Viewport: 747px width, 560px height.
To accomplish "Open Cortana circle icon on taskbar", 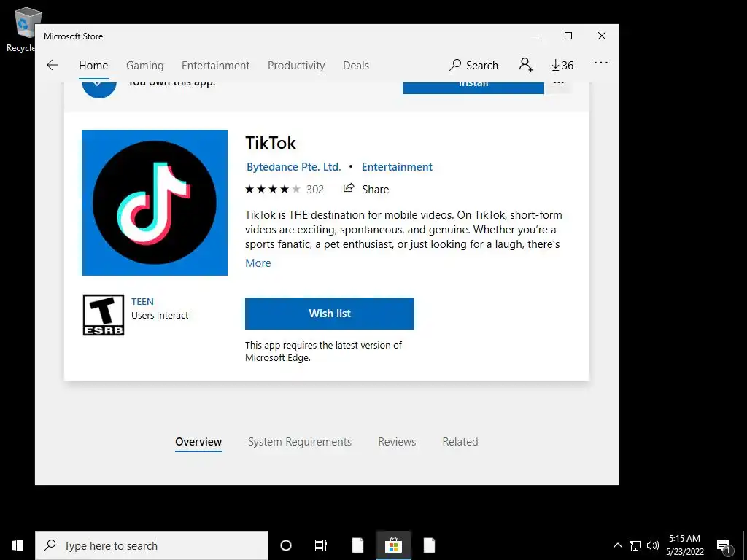I will [286, 545].
